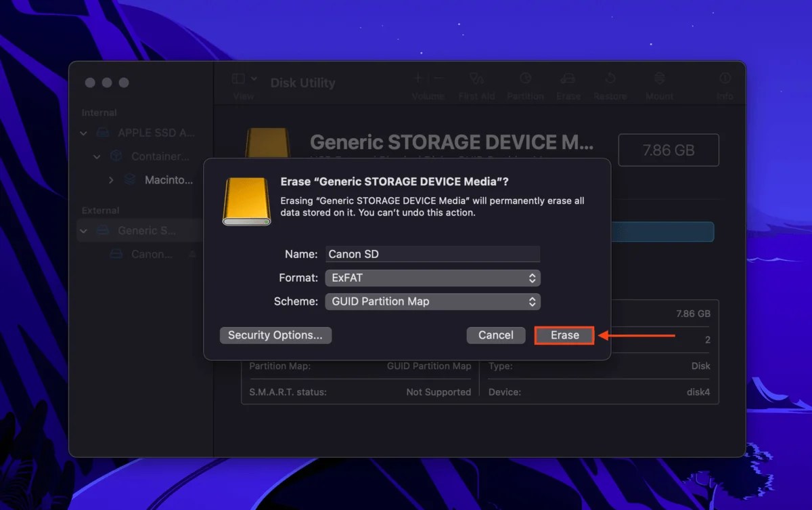Open the Format dropdown showing ExFAT
This screenshot has height=510, width=812.
pyautogui.click(x=432, y=278)
